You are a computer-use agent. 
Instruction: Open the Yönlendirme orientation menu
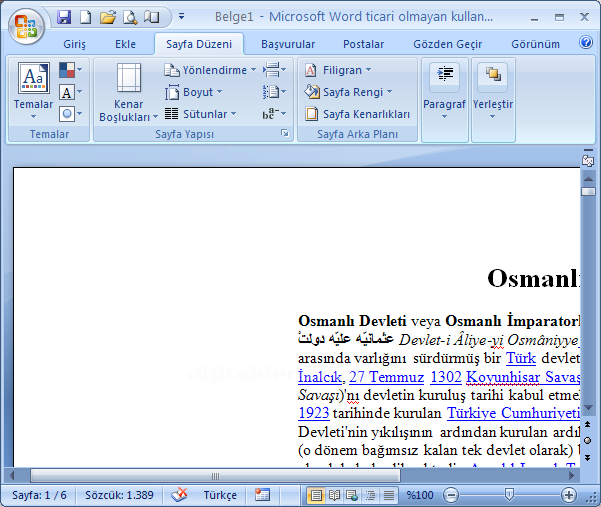coord(210,70)
